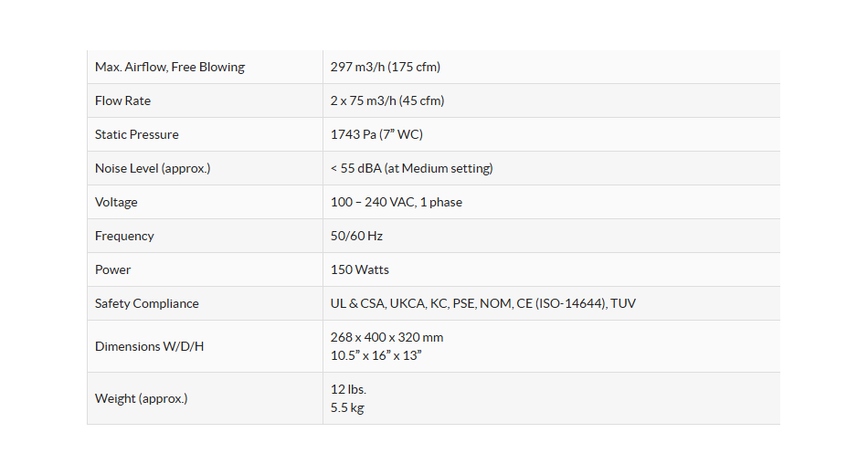Click the 'Frequency' row label
The height and width of the screenshot is (475, 868).
124,236
